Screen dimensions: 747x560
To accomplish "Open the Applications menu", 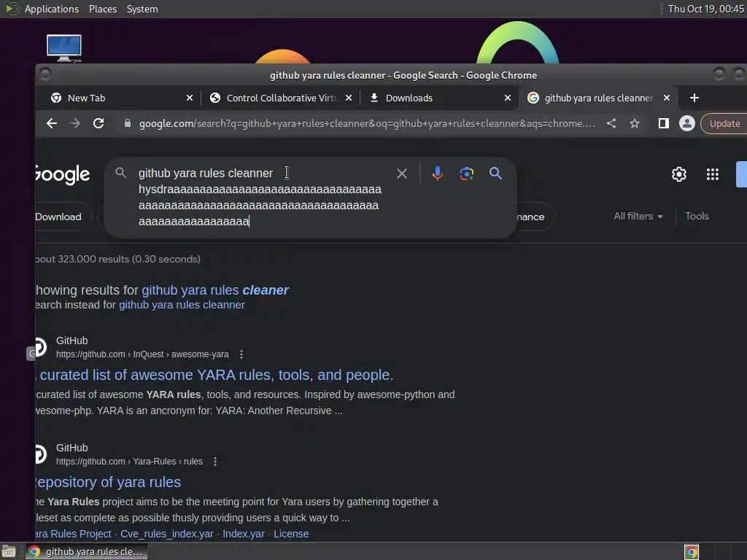I will [x=52, y=9].
